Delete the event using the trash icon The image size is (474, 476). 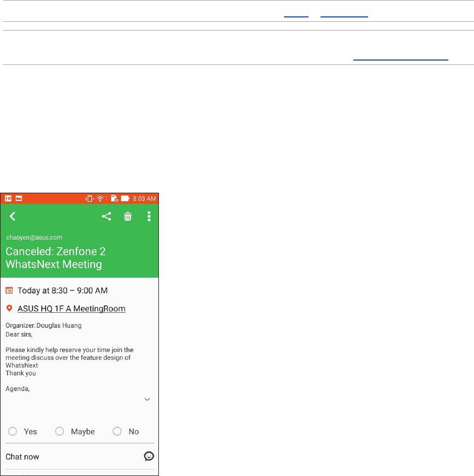(128, 217)
